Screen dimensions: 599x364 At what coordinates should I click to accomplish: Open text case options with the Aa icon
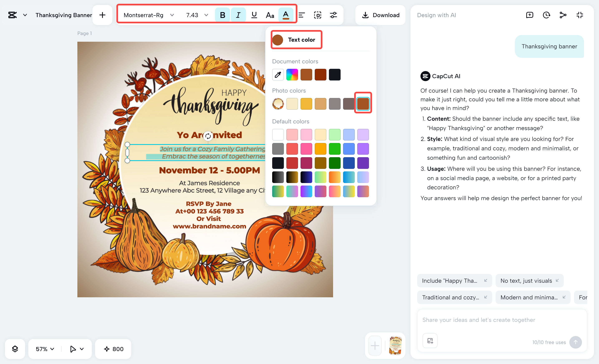270,15
